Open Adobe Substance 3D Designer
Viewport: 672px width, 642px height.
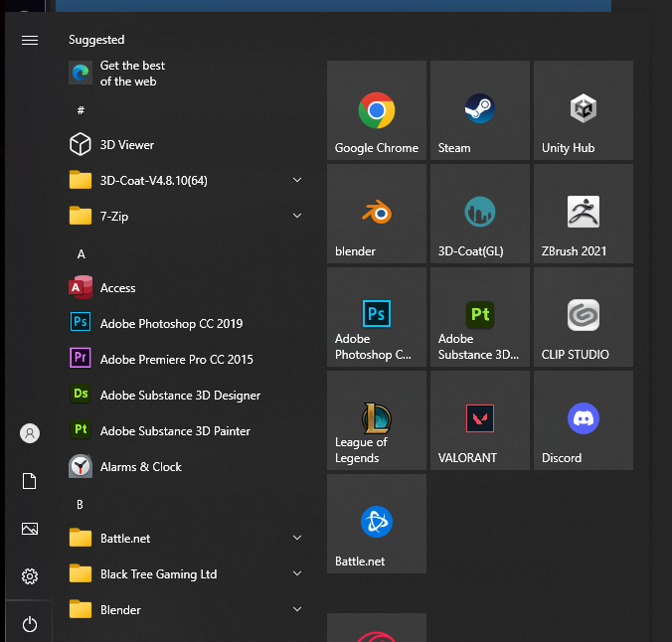(187, 395)
